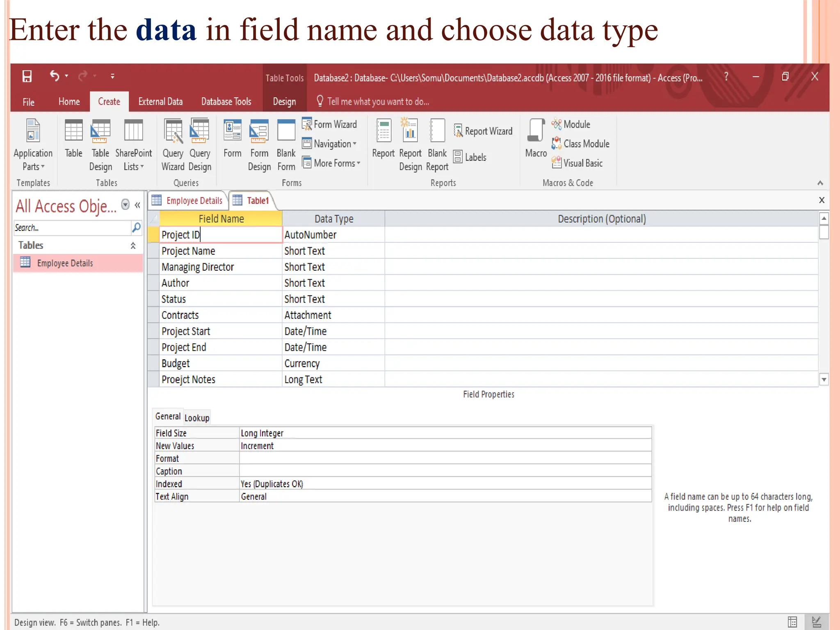Insert a new Module
The image size is (840, 630).
(571, 124)
